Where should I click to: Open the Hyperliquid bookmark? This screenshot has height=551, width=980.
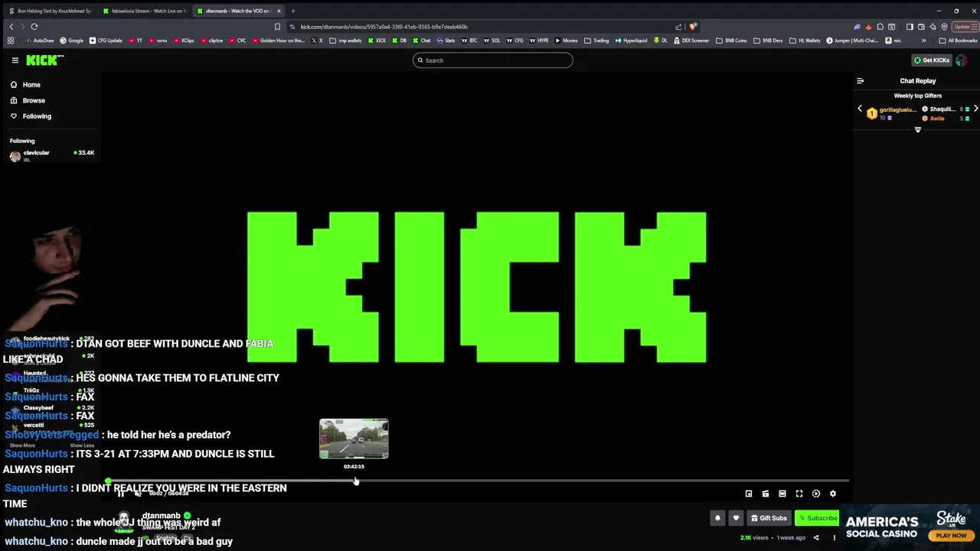click(x=632, y=41)
